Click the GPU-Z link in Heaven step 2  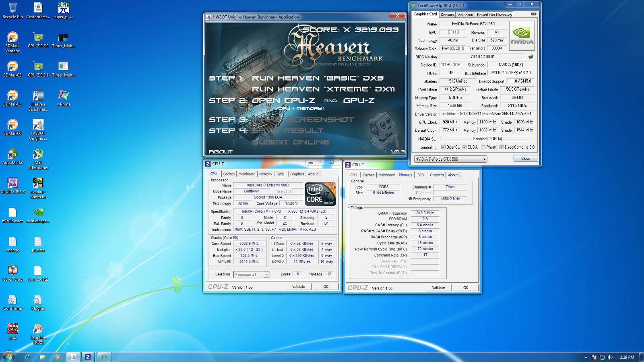[x=359, y=100]
